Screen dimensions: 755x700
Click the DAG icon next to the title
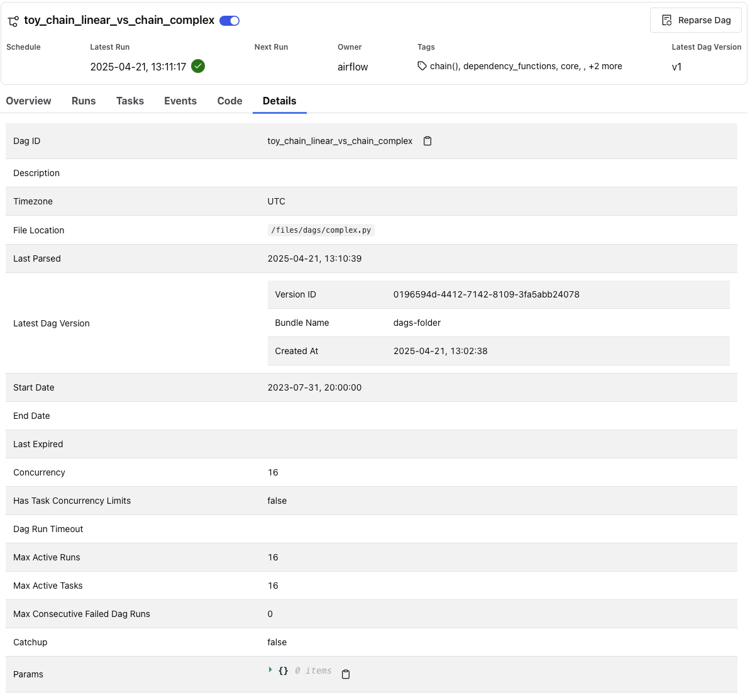pyautogui.click(x=13, y=21)
